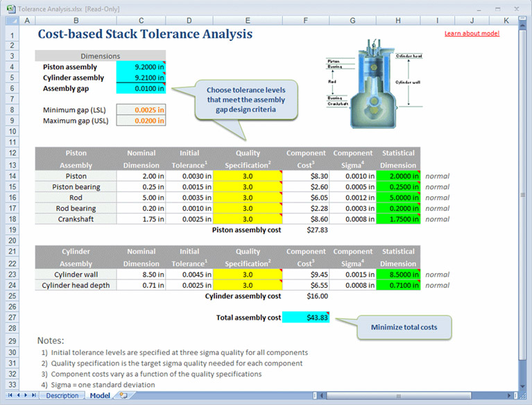Select the Total assembly cost cyan cell
Viewport: 532px width, 405px height.
(305, 317)
